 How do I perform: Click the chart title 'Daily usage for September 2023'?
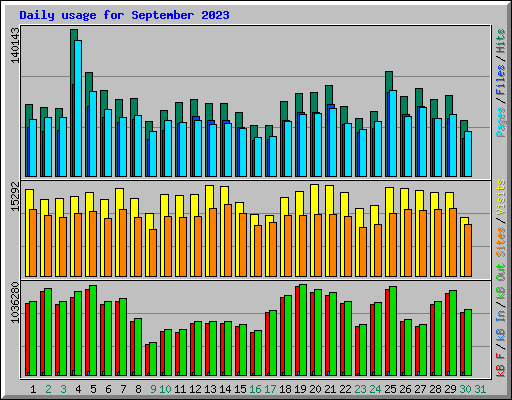coord(124,15)
